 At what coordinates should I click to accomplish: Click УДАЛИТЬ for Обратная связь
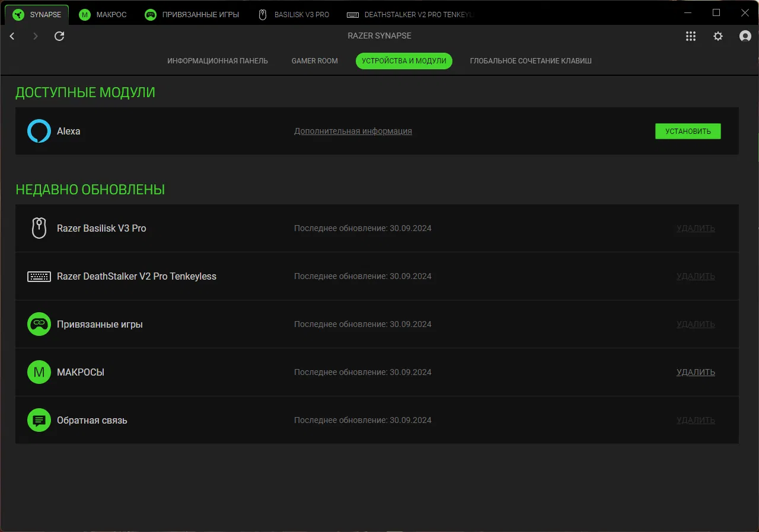[x=696, y=420]
